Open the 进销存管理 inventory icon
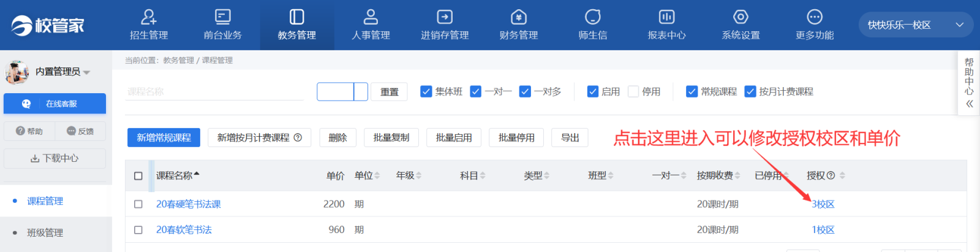 coord(445,17)
